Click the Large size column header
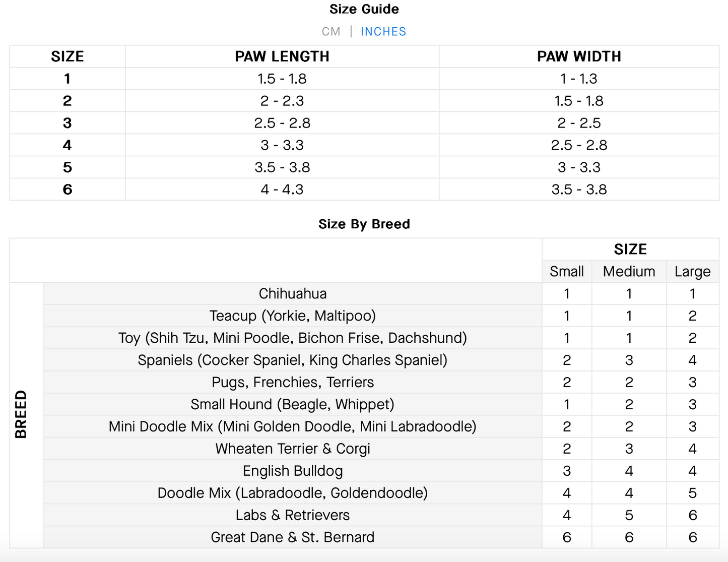The width and height of the screenshot is (728, 562). (692, 272)
